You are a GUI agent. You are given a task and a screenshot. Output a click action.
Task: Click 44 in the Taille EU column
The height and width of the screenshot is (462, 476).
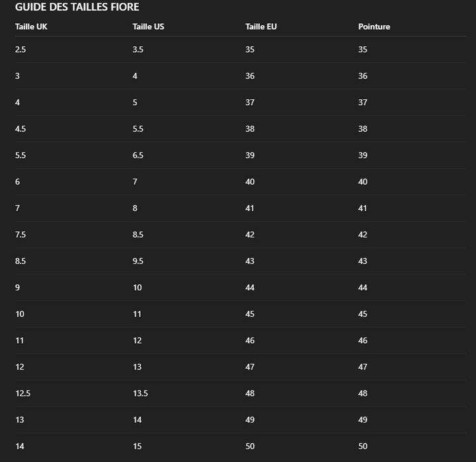(x=250, y=288)
